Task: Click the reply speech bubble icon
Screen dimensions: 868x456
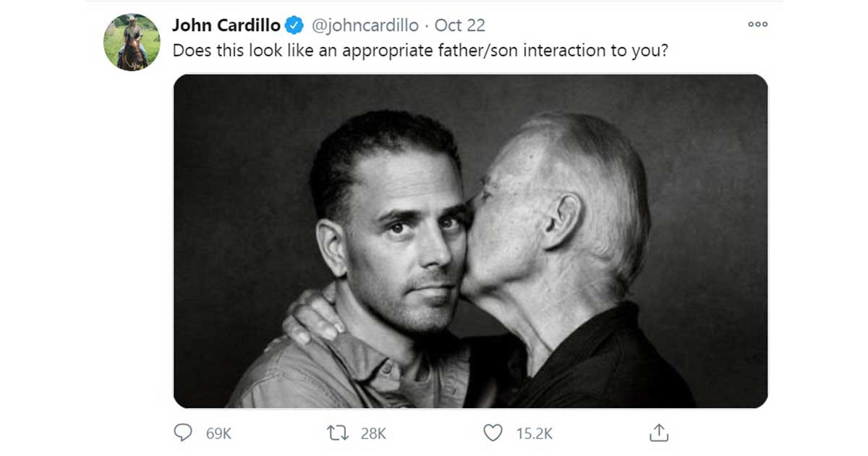Action: pyautogui.click(x=184, y=433)
